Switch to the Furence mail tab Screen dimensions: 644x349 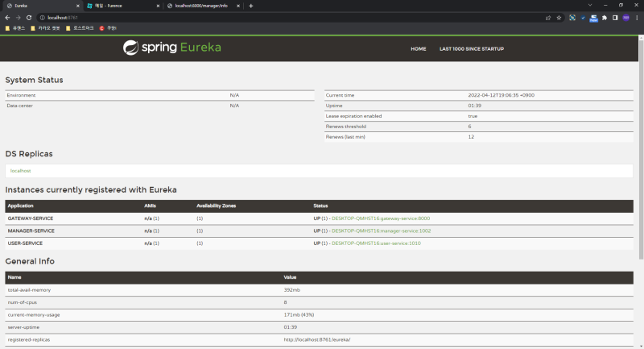coord(122,6)
